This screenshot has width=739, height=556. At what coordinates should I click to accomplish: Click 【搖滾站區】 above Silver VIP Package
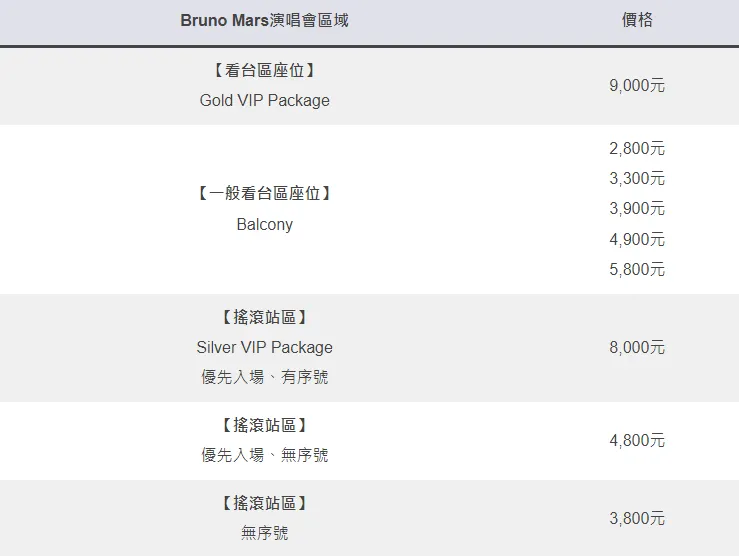point(264,317)
